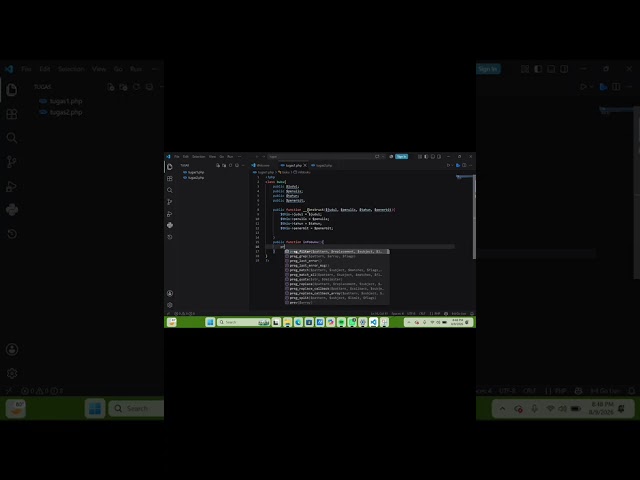Viewport: 640px width, 480px height.
Task: Close the tugas1.php editor tab
Action: tap(305, 165)
